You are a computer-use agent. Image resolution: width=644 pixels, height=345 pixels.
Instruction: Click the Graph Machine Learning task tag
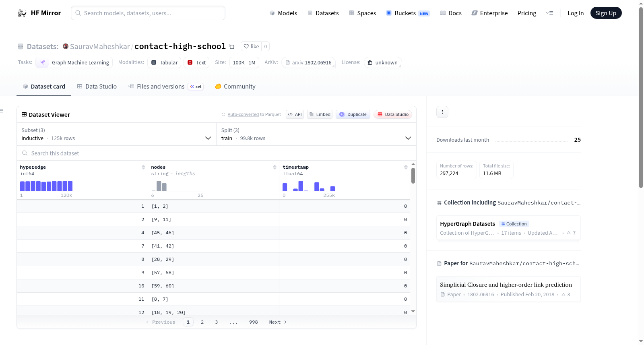tap(74, 62)
